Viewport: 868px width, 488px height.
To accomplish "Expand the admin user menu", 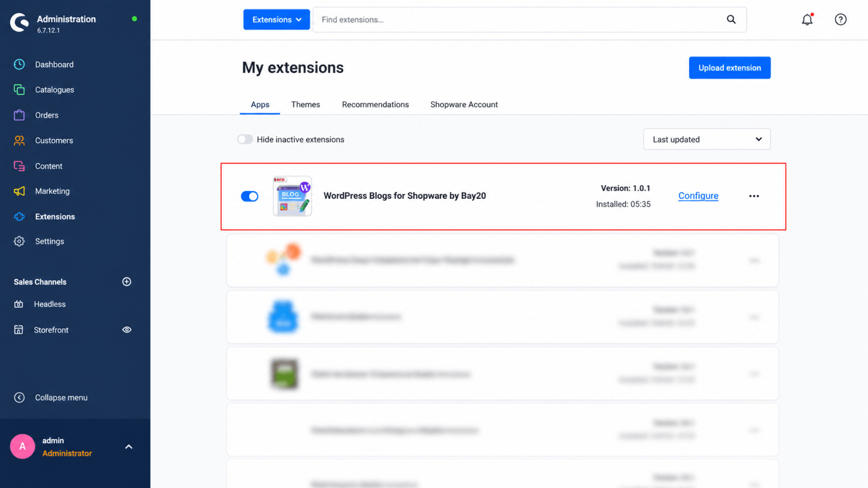I will 128,446.
